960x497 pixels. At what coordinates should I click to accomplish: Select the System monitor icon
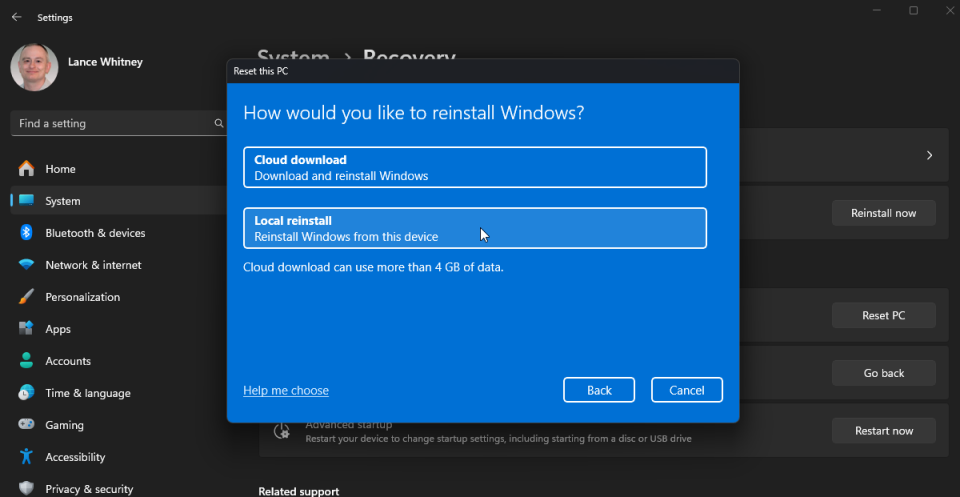(x=26, y=200)
